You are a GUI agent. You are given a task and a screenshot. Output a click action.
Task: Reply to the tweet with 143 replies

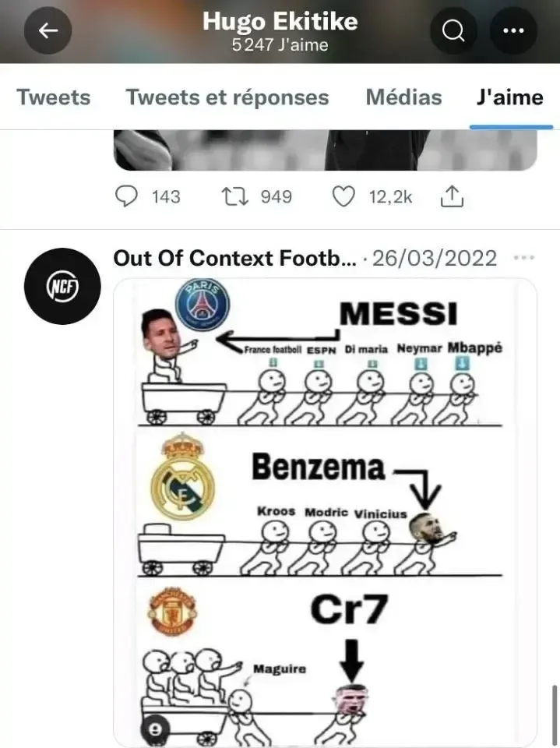coord(126,196)
